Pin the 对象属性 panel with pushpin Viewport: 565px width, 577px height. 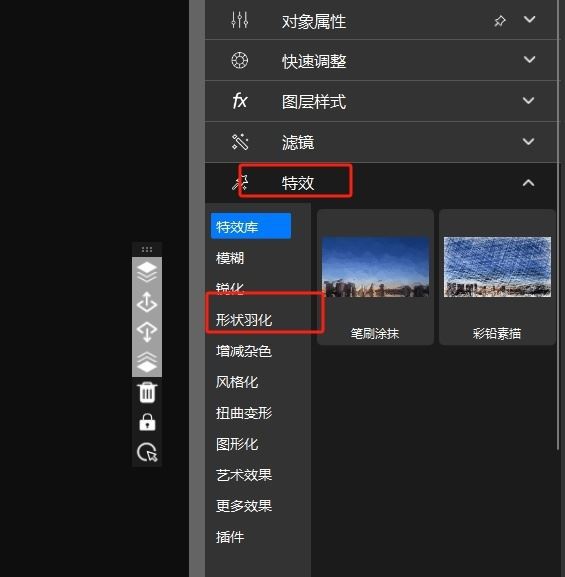point(499,21)
